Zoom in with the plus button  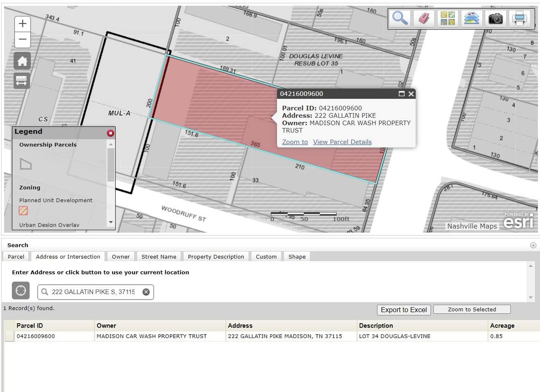point(22,24)
